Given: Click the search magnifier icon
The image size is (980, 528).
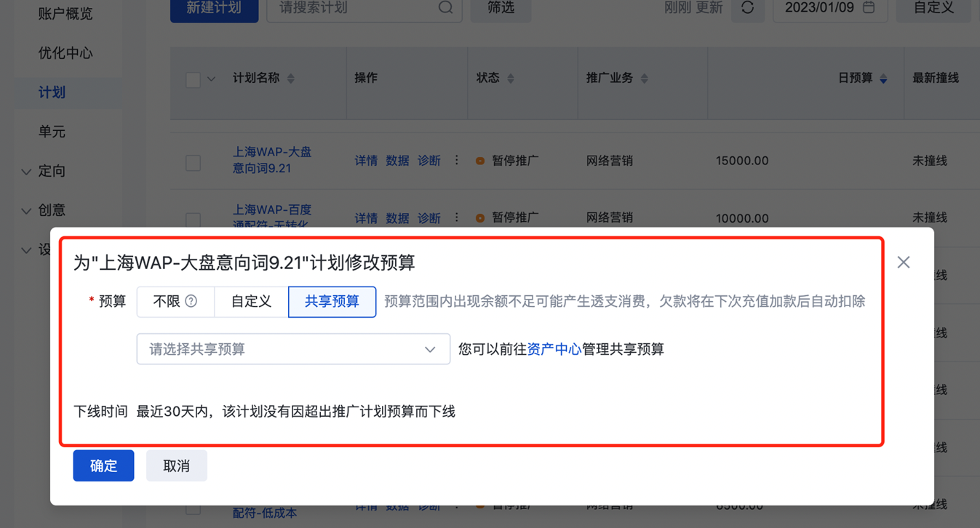Looking at the screenshot, I should click(x=445, y=8).
